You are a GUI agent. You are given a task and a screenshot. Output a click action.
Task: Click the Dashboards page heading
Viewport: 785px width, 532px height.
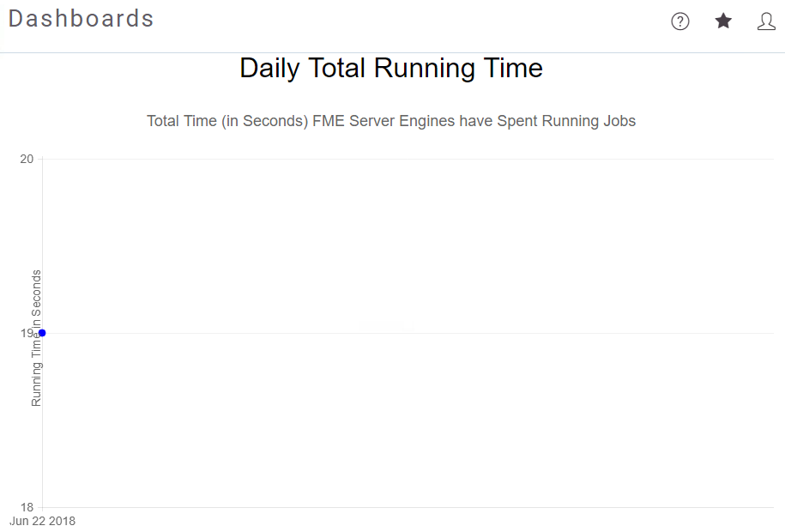coord(82,19)
